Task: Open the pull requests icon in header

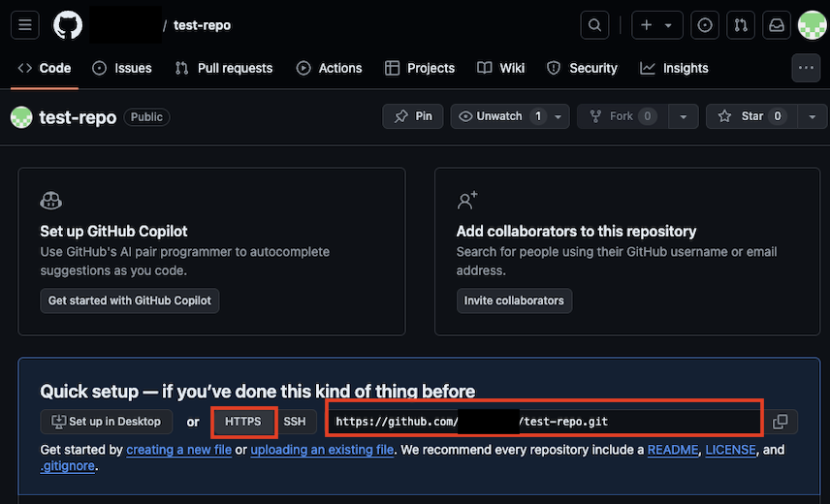Action: coord(741,25)
